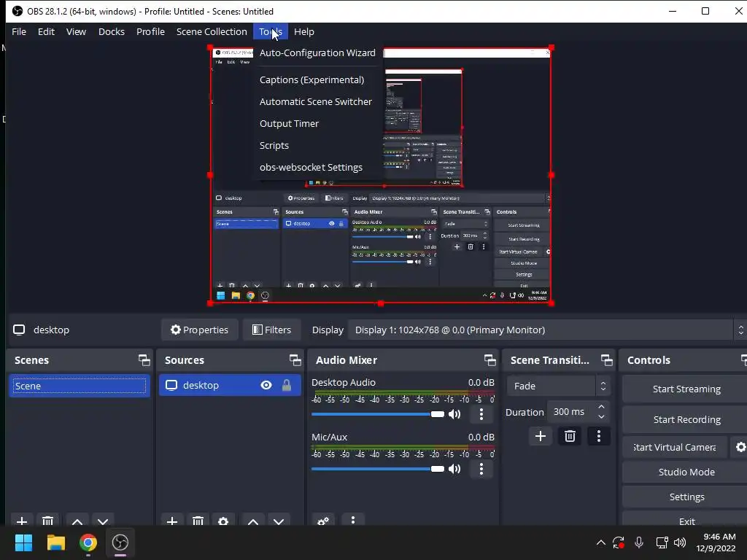Click the Duration 300 ms field
The height and width of the screenshot is (560, 747).
[x=572, y=412]
